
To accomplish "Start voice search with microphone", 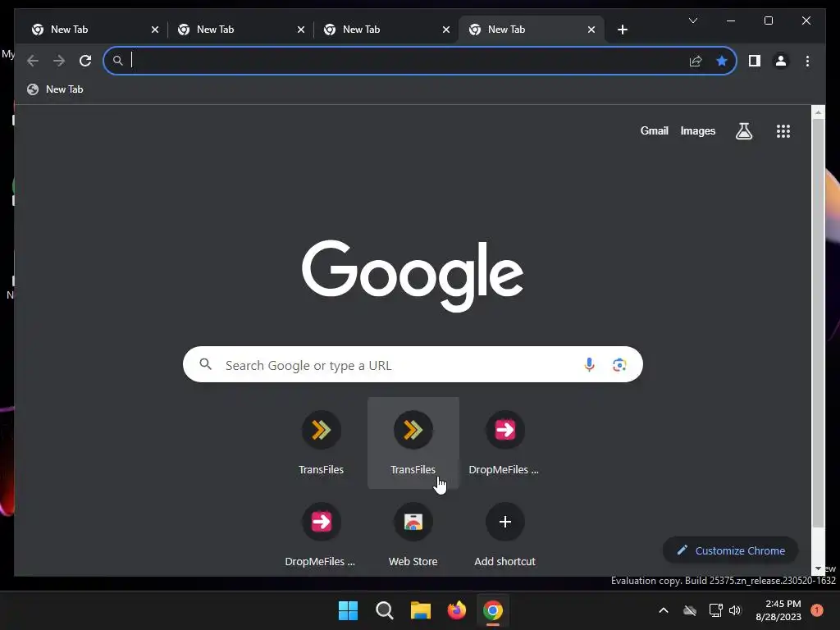I will tap(589, 364).
